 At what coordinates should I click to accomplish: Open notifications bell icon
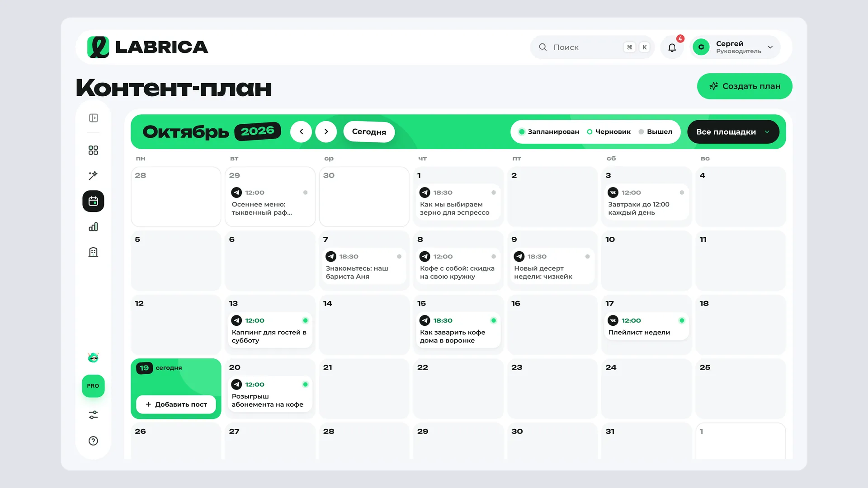pyautogui.click(x=672, y=47)
